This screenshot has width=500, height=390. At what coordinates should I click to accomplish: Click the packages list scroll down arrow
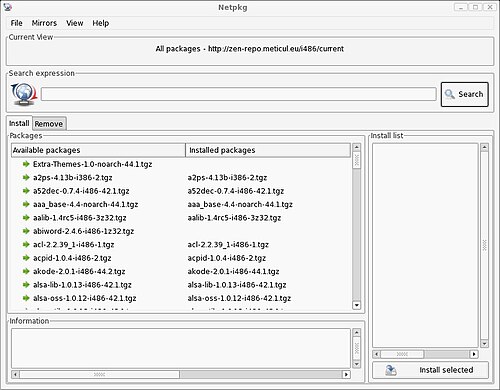point(356,305)
